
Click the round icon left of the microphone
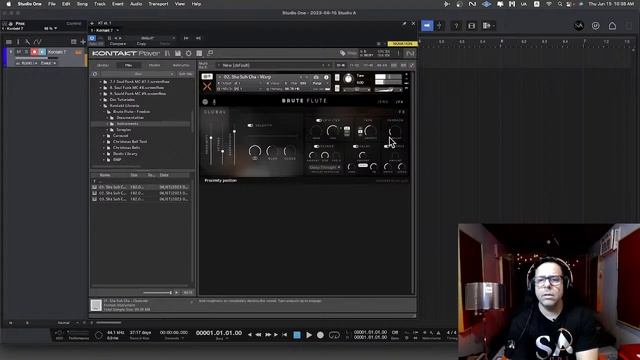205,102
